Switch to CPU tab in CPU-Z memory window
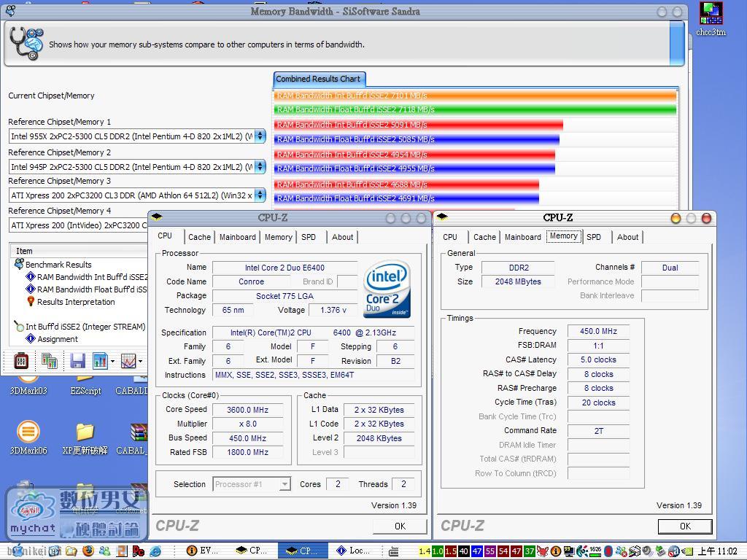 pos(449,237)
